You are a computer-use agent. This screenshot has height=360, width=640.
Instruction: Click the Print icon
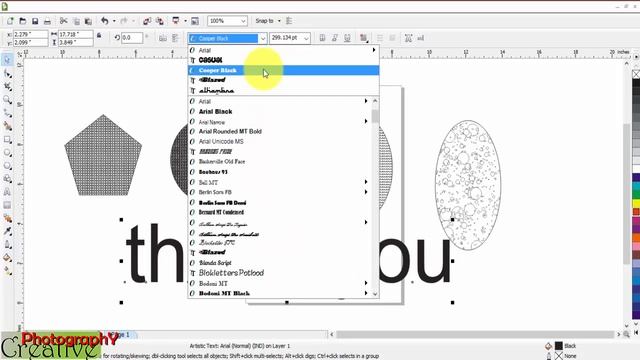pyautogui.click(x=47, y=21)
